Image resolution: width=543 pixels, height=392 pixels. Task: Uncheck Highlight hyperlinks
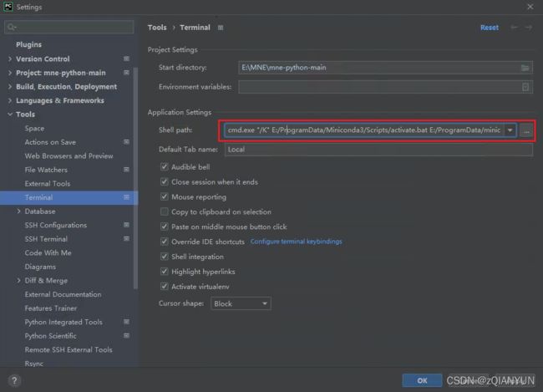click(x=164, y=272)
